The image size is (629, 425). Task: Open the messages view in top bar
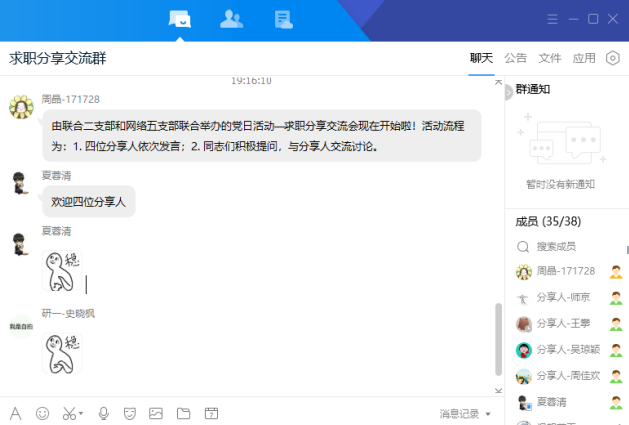[180, 19]
